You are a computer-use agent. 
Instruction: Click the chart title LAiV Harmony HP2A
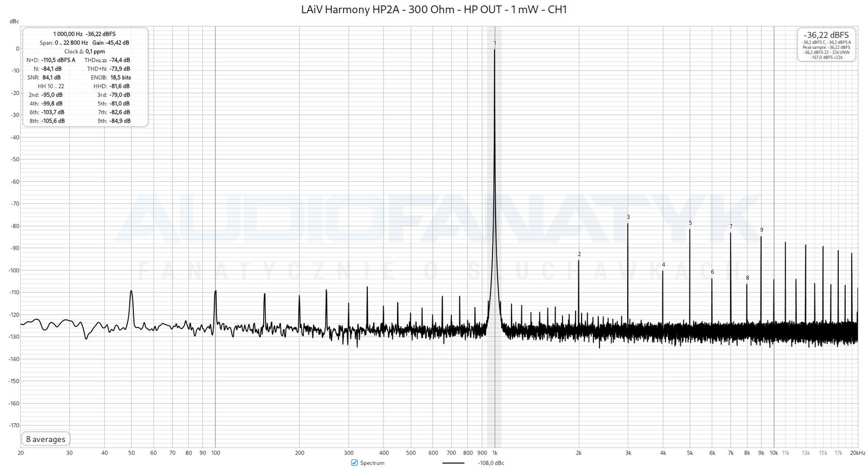click(434, 9)
